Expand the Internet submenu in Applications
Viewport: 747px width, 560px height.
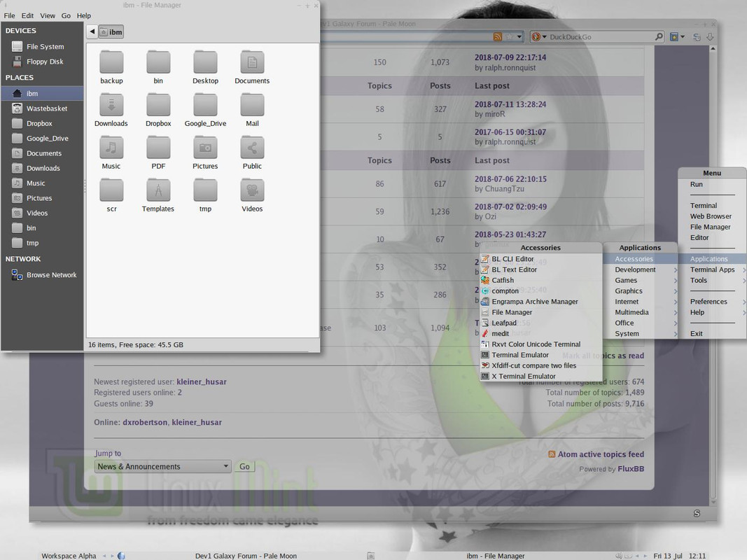(641, 302)
